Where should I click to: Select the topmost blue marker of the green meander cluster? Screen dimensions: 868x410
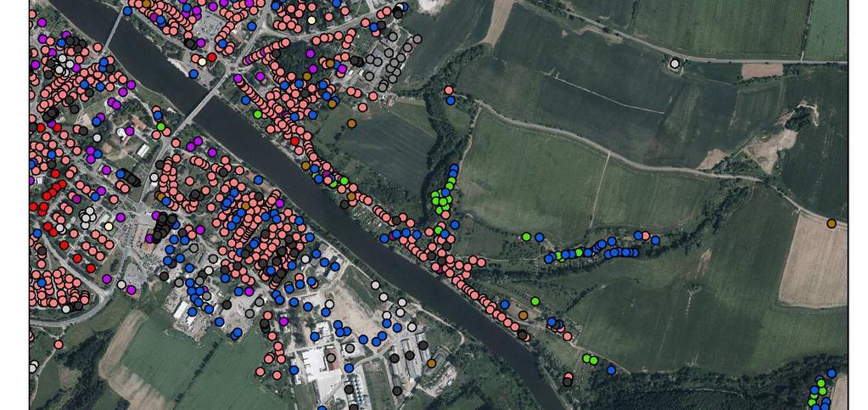(454, 168)
